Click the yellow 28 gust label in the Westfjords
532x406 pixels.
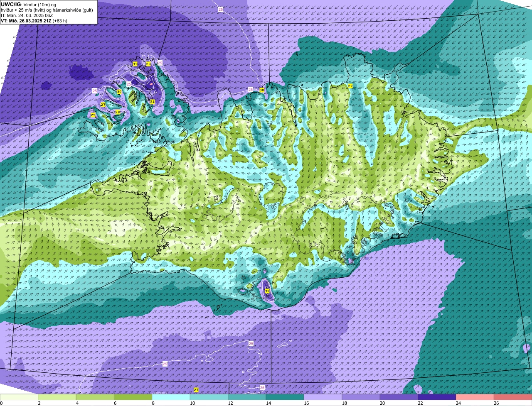point(118,112)
